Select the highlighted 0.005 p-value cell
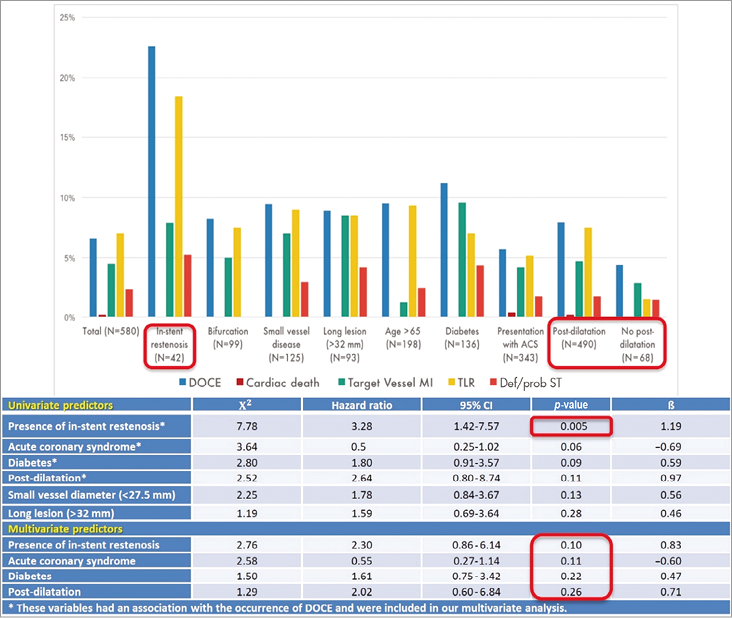Image resolution: width=732 pixels, height=618 pixels. pyautogui.click(x=568, y=425)
